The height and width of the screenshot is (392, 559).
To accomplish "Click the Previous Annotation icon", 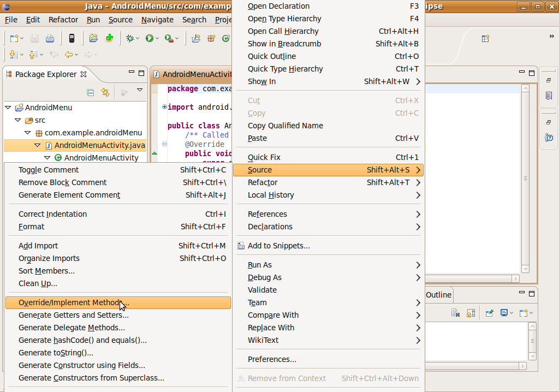I will point(33,55).
